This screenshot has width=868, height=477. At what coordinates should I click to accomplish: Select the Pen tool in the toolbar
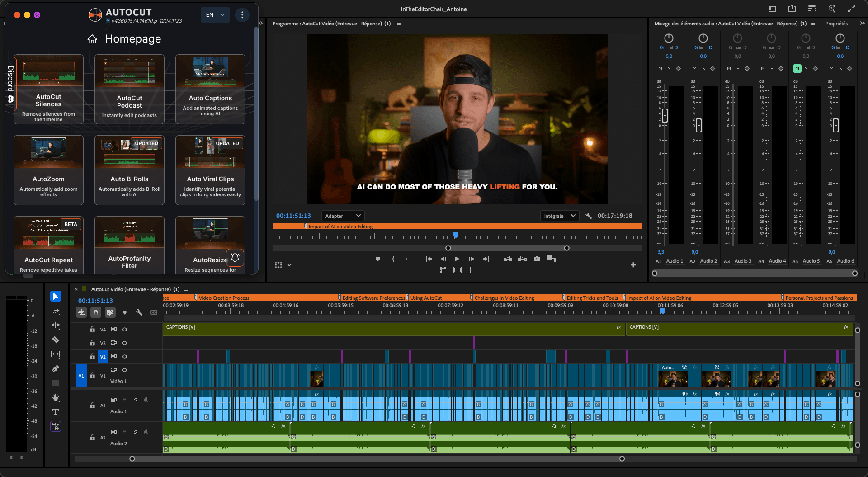(x=56, y=368)
